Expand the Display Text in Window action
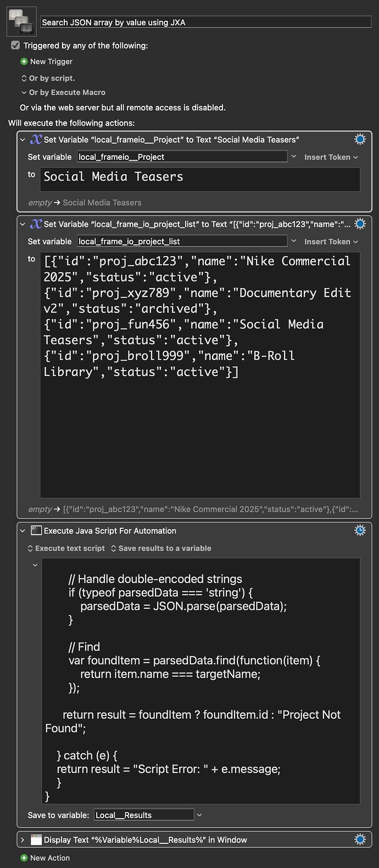The width and height of the screenshot is (379, 868). 23,839
